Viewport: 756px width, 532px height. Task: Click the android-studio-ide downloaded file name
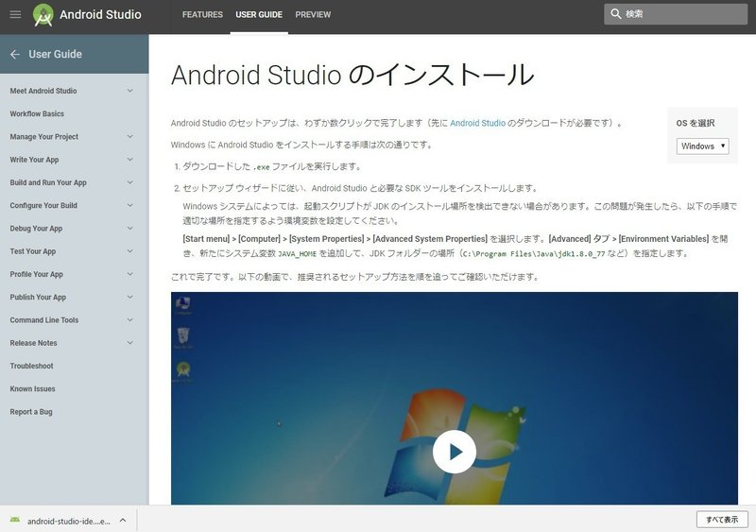[68, 522]
